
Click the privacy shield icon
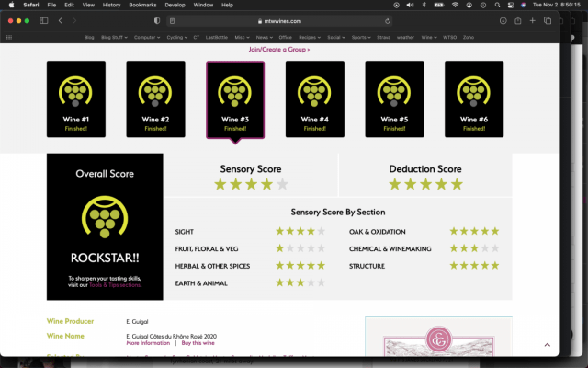click(x=157, y=20)
